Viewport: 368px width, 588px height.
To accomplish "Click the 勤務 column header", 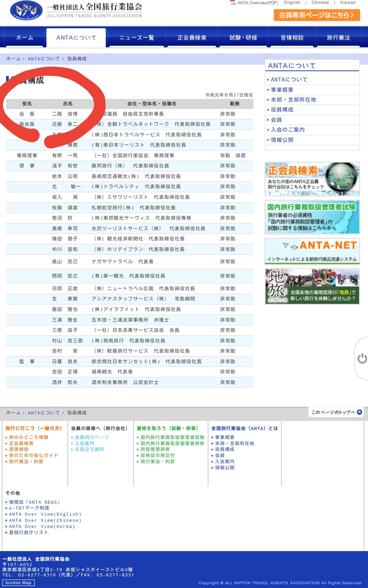I will tap(234, 104).
